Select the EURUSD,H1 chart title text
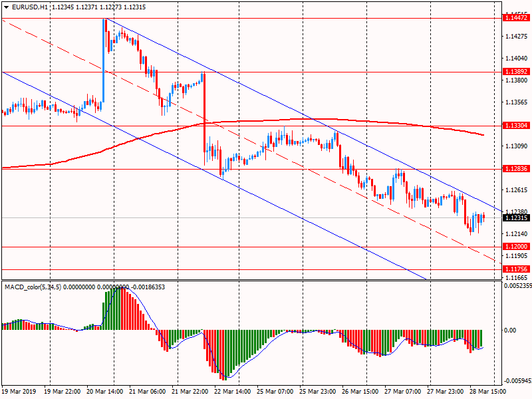Image resolution: width=532 pixels, height=399 pixels. point(30,7)
